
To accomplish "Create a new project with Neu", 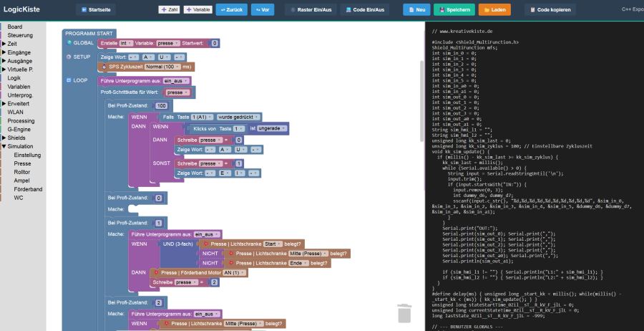I will point(416,9).
